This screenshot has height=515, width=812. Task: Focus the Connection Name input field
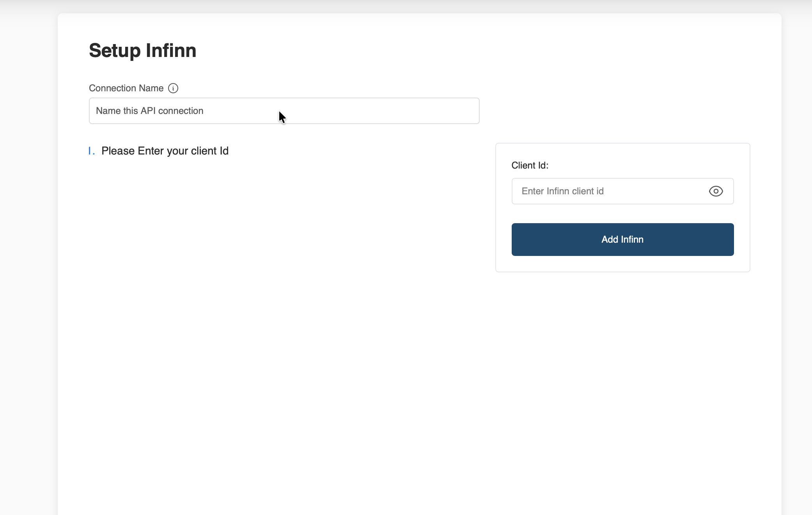284,111
